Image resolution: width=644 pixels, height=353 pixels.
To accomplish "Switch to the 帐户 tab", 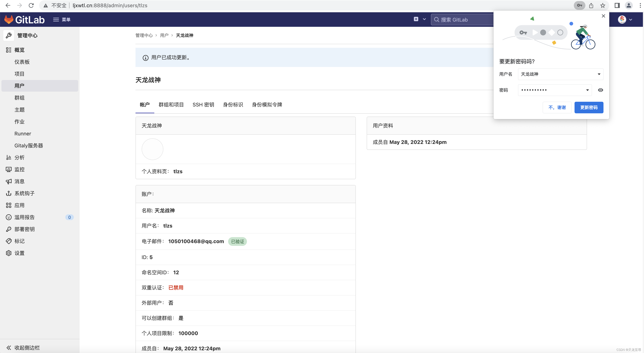I will [145, 105].
